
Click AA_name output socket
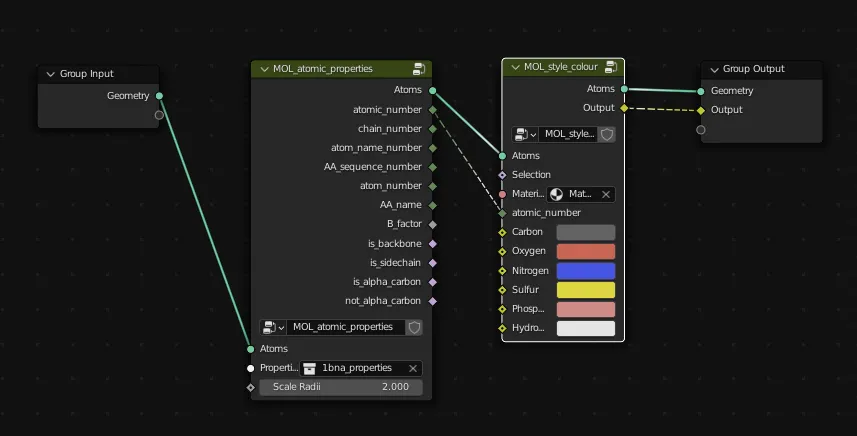[x=432, y=205]
